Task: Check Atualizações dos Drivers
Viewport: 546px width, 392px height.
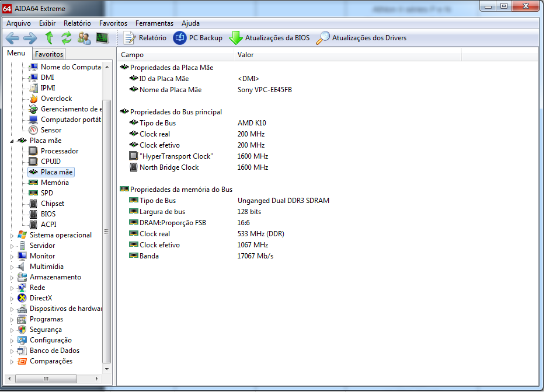Action: pos(361,38)
